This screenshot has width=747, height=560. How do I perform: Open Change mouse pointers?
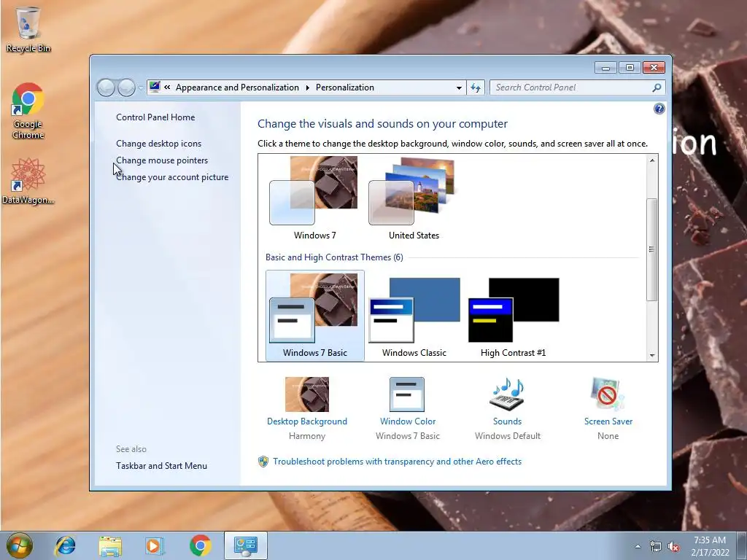point(162,160)
